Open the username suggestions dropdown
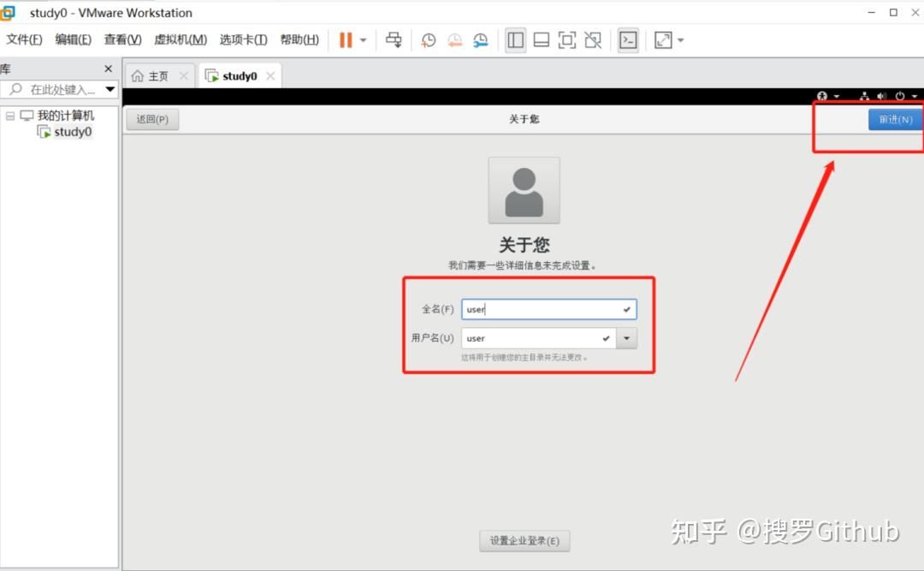 [x=626, y=338]
